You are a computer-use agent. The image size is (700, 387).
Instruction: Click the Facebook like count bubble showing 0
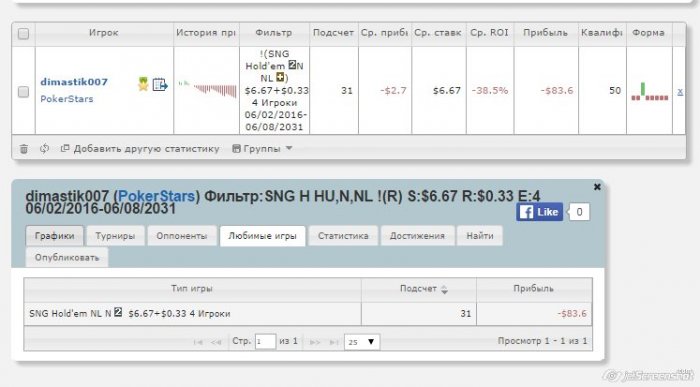[x=579, y=212]
